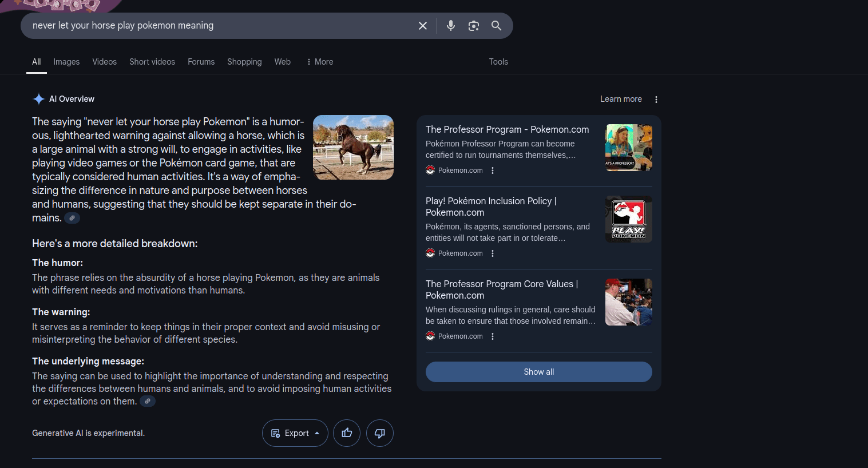Click the Learn more link
Viewport: 868px width, 468px height.
[x=621, y=99]
